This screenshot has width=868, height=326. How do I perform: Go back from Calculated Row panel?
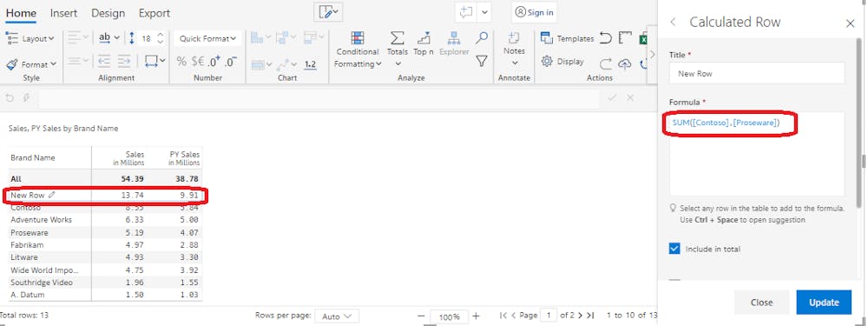tap(674, 23)
